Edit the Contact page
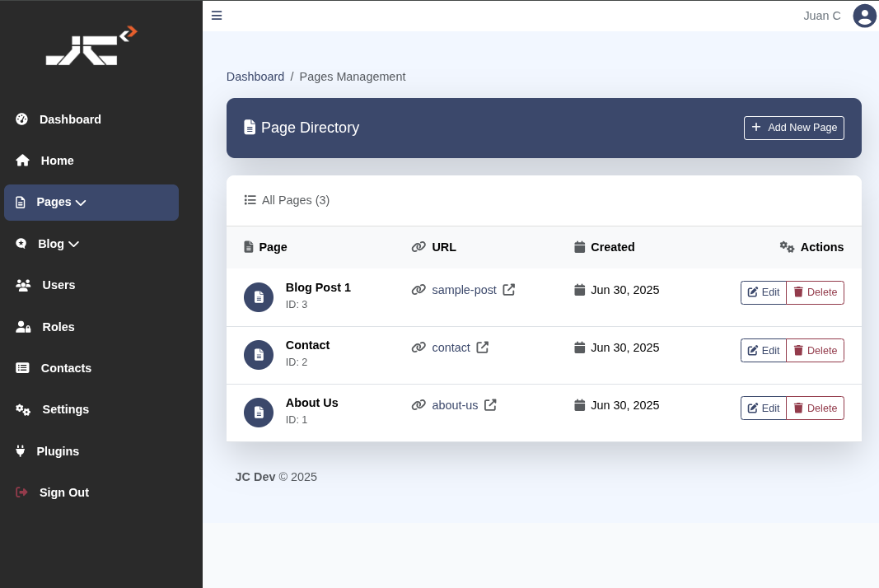The width and height of the screenshot is (879, 588). pyautogui.click(x=764, y=350)
